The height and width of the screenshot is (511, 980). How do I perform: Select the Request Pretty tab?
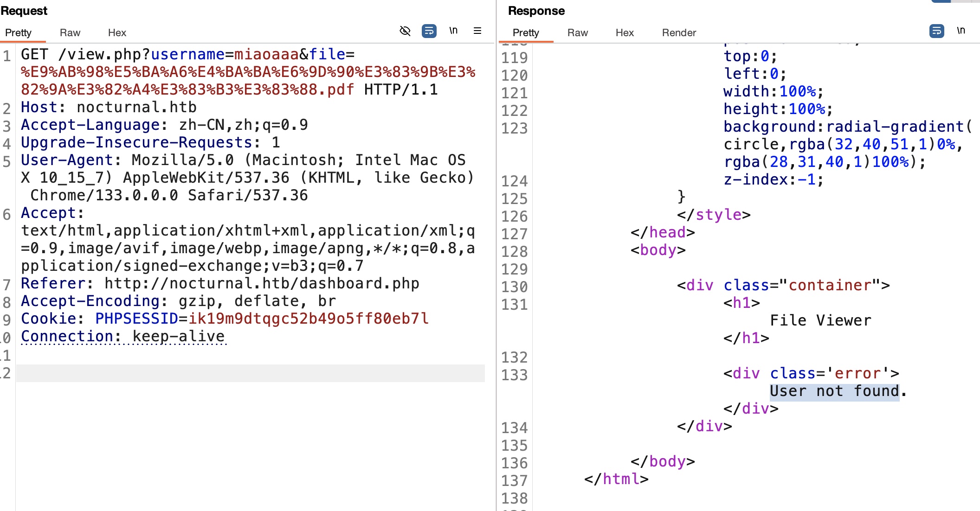coord(19,32)
